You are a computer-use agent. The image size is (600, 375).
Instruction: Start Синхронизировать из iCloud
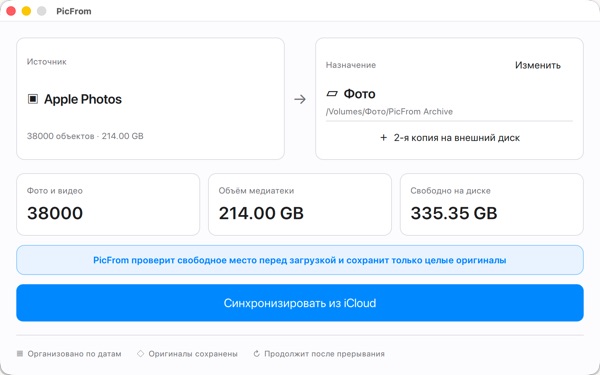coord(300,303)
